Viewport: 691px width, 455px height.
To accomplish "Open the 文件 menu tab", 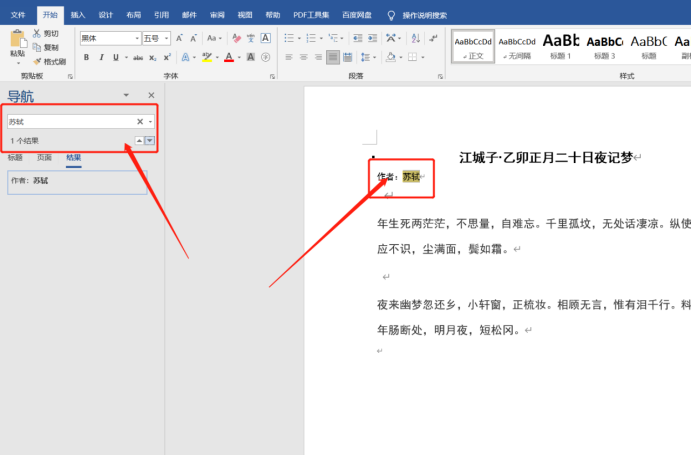I will pos(18,15).
